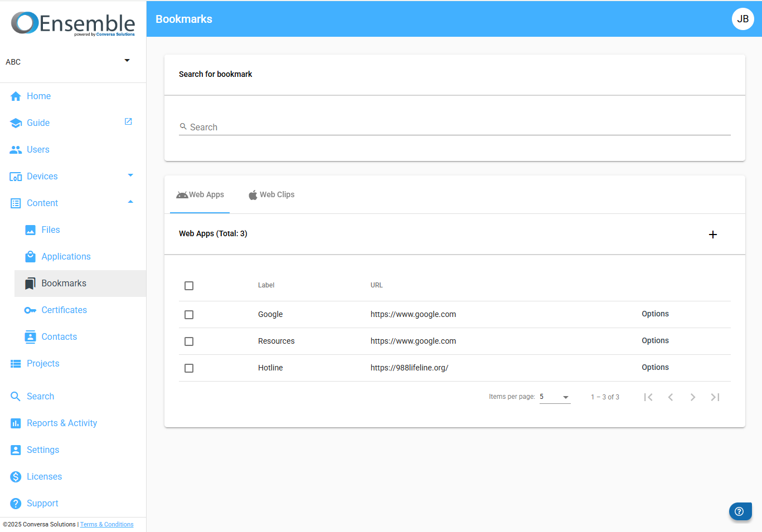Click the Reports & Activity chart icon
This screenshot has height=532, width=762.
16,423
